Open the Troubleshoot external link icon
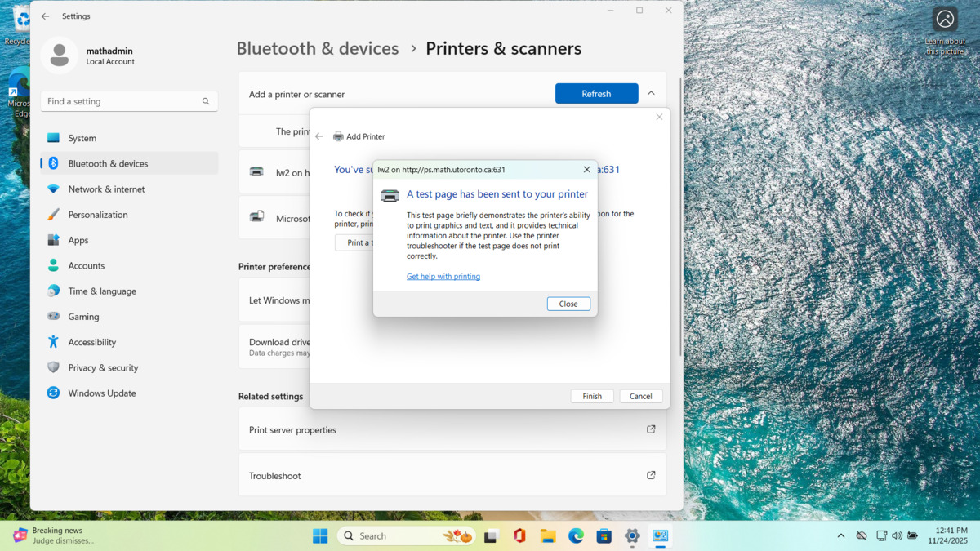The image size is (980, 551). point(651,475)
